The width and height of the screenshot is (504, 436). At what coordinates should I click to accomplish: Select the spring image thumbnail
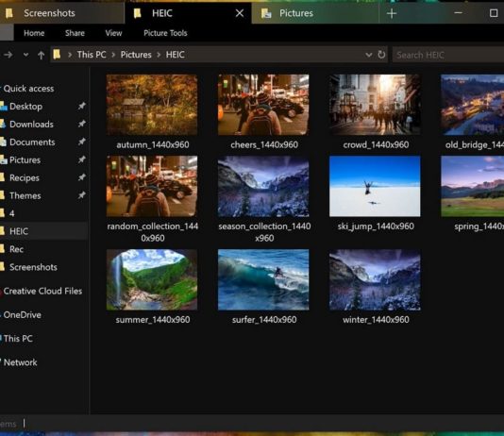click(473, 186)
